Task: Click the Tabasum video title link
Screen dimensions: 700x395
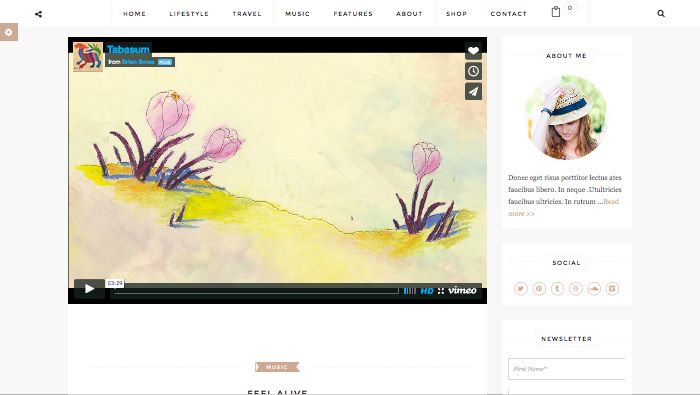Action: coord(128,50)
